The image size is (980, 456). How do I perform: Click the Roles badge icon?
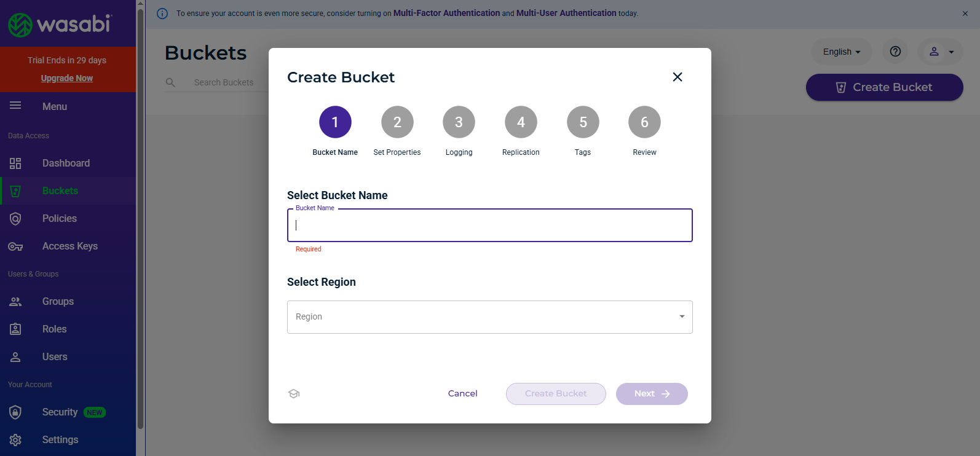[15, 329]
